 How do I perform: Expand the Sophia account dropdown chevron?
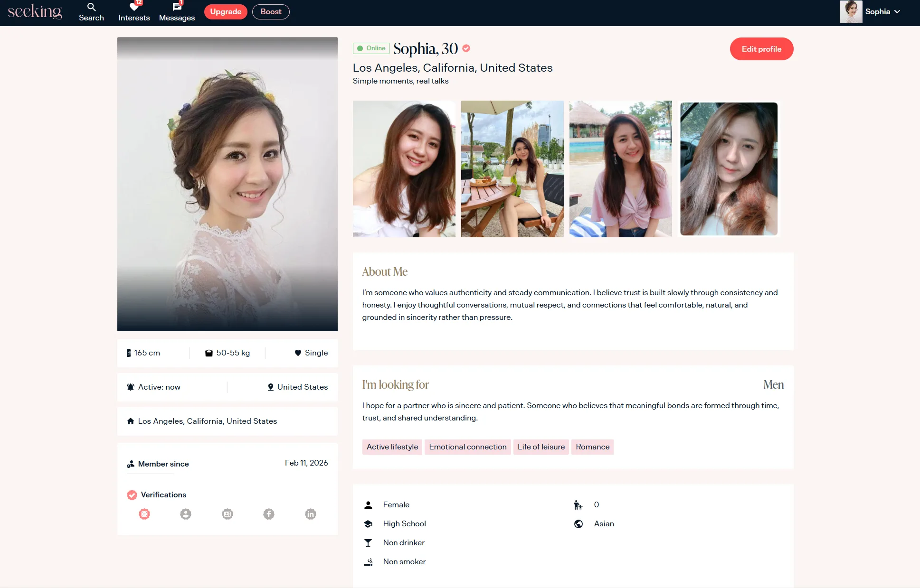click(x=897, y=12)
